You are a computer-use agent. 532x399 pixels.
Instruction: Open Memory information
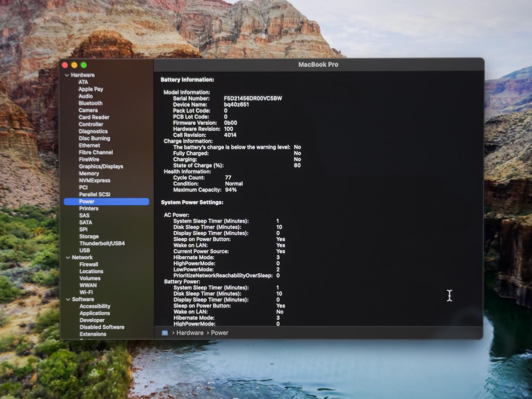point(89,174)
